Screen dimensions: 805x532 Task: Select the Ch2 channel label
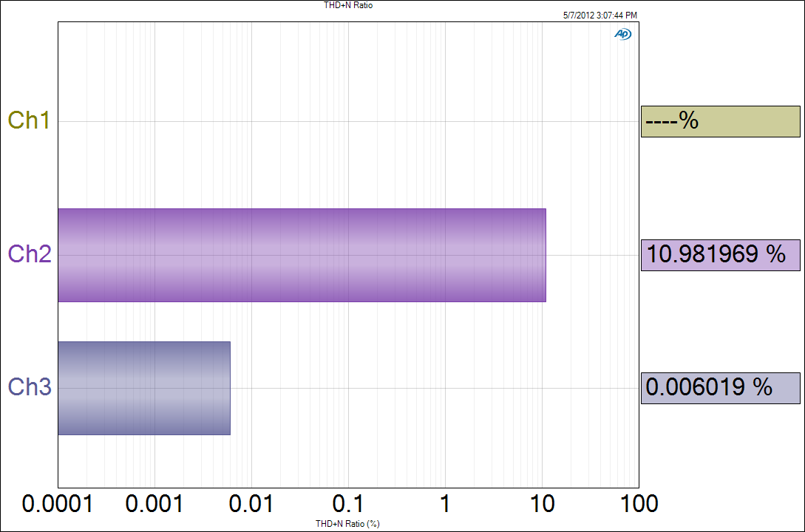[x=30, y=254]
